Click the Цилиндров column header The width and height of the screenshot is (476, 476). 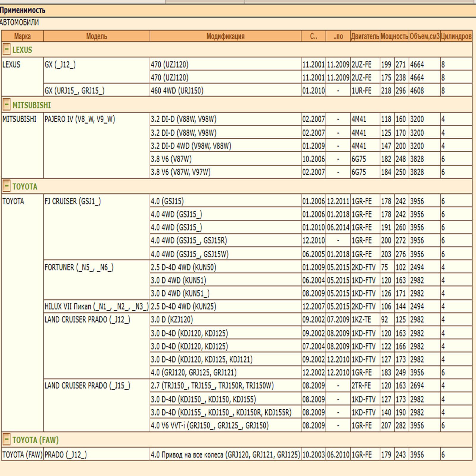pos(456,36)
